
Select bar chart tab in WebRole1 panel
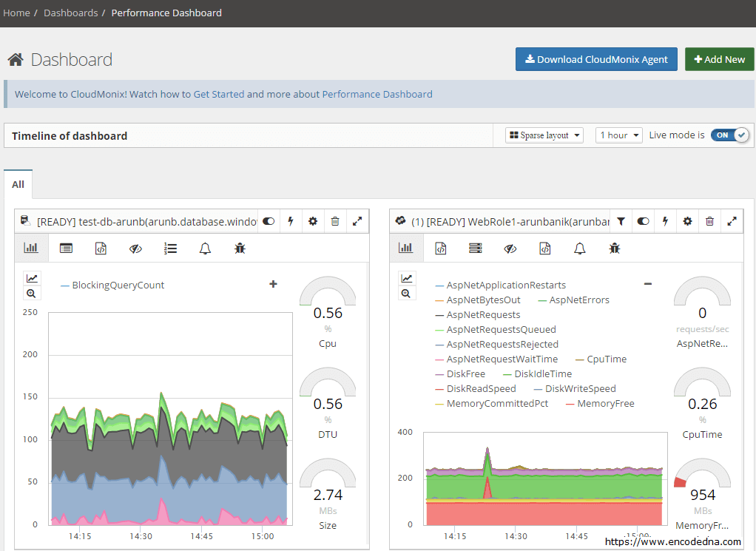405,249
